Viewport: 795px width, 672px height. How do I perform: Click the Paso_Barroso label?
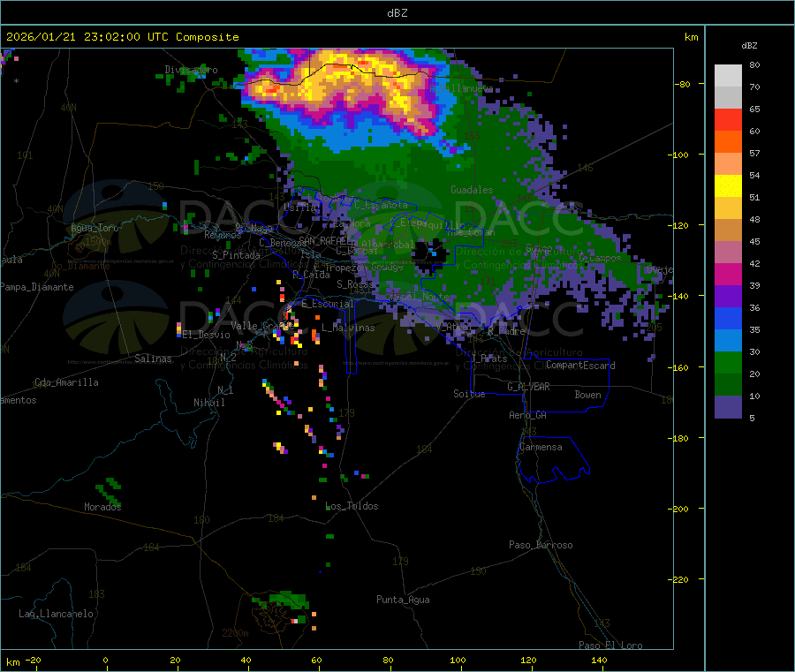pyautogui.click(x=541, y=545)
